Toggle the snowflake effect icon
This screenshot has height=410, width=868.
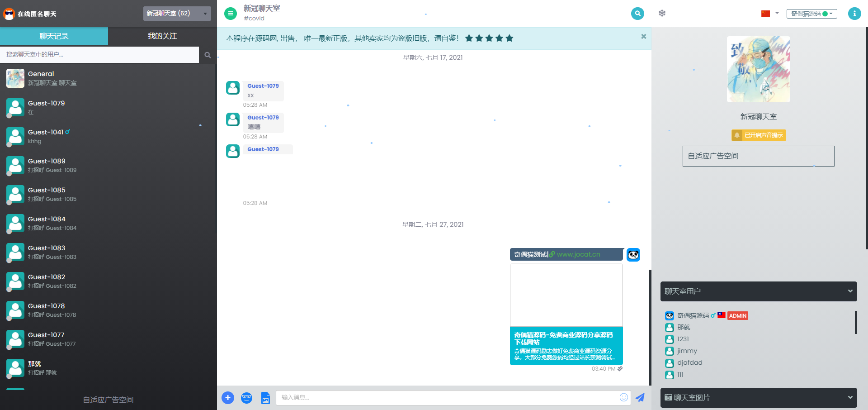pos(662,13)
